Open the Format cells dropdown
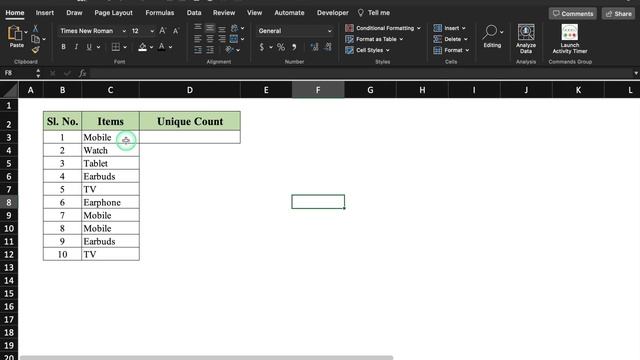The height and width of the screenshot is (360, 640). [451, 50]
